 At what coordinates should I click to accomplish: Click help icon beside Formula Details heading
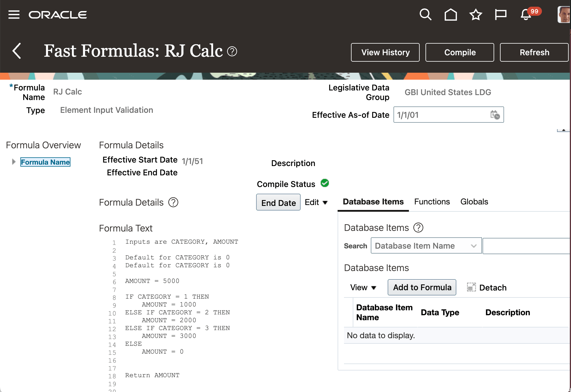coord(173,202)
